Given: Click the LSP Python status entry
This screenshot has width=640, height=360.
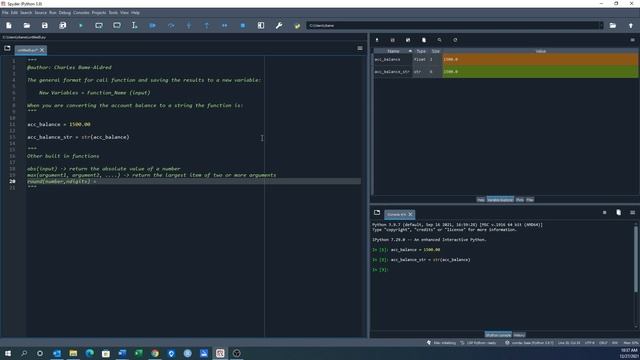Looking at the screenshot, I should pos(478,343).
